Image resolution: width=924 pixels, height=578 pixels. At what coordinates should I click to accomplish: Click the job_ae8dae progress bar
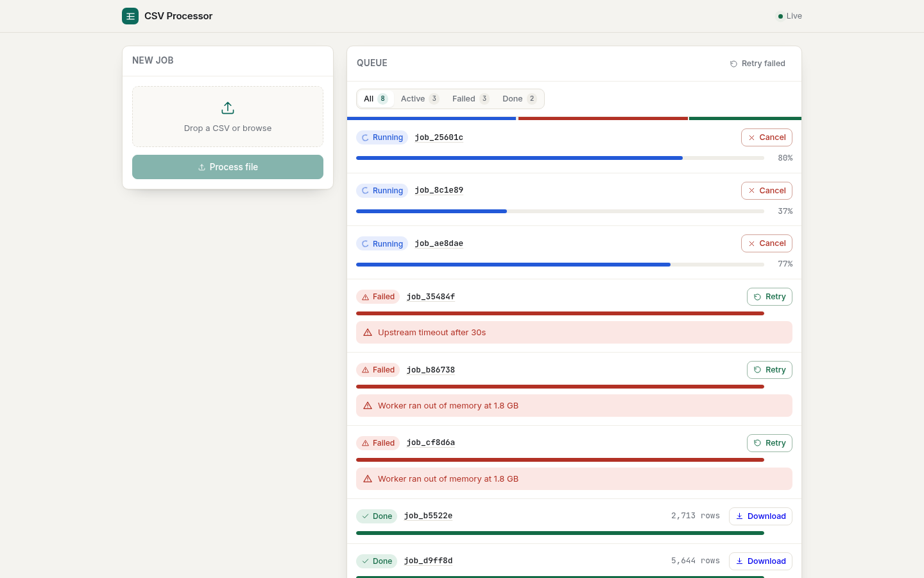click(560, 265)
